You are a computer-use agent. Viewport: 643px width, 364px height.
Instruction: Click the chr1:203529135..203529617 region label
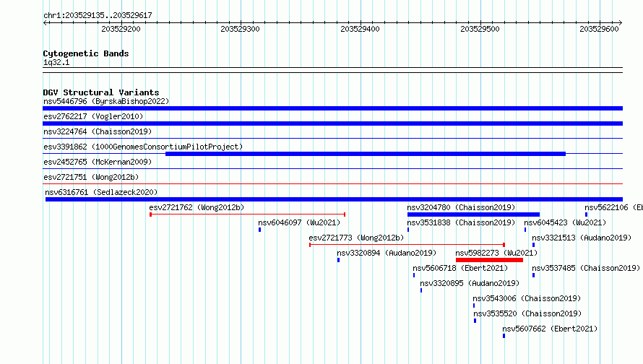98,15
